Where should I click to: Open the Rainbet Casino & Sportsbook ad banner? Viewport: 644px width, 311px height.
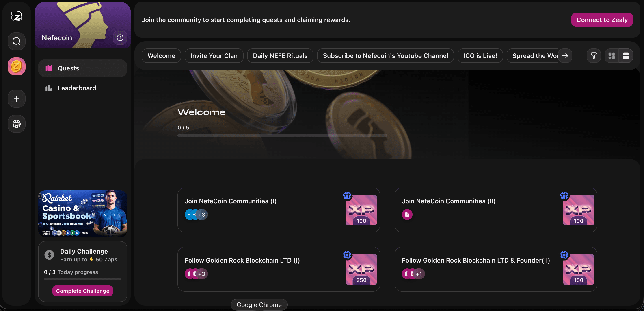tap(82, 214)
